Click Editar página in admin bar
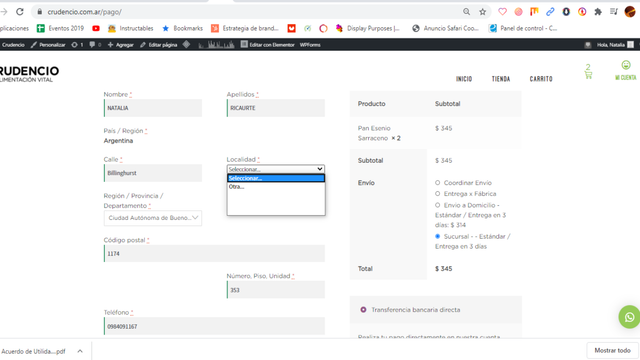This screenshot has width=640, height=360. tap(158, 45)
